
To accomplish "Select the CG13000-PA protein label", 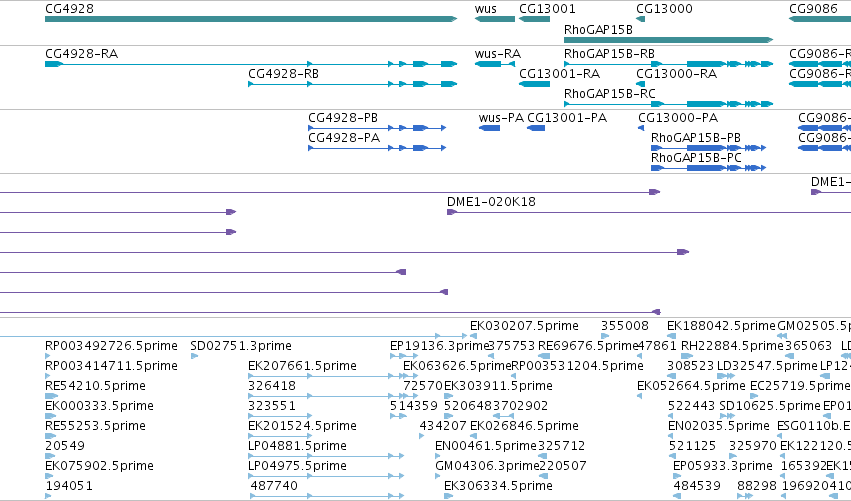I will click(678, 118).
